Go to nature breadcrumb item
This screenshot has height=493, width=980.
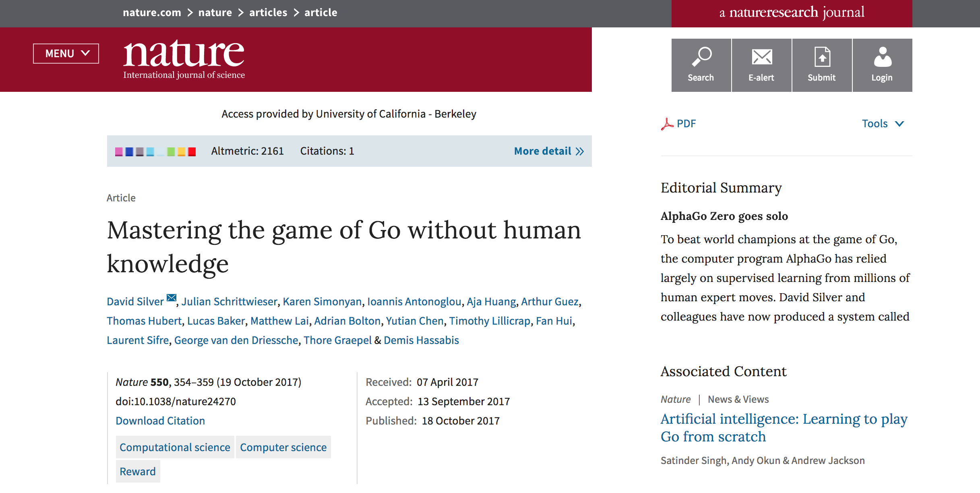[x=215, y=12]
